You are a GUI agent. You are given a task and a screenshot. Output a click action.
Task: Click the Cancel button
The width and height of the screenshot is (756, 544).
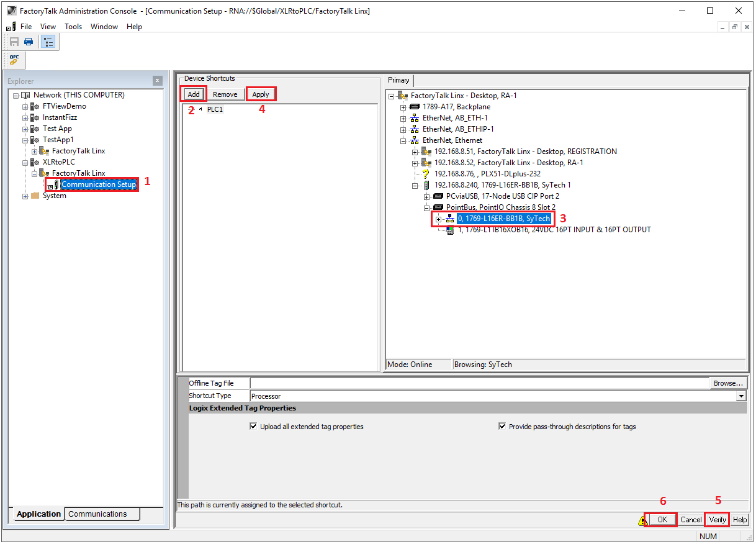point(691,520)
